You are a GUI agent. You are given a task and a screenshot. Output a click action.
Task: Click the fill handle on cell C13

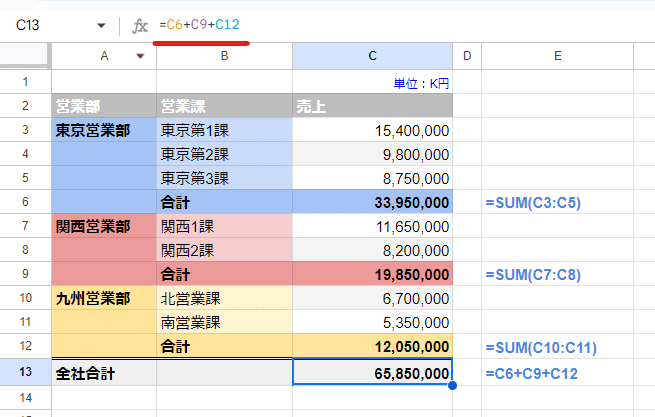coord(452,385)
